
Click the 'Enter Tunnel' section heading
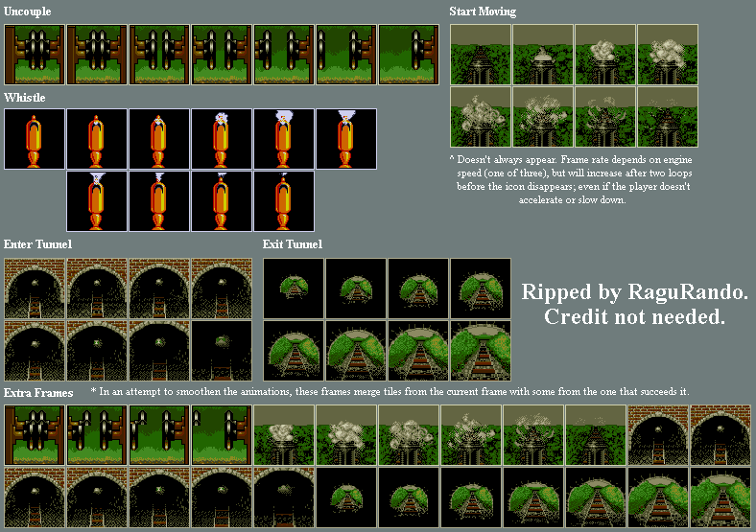37,244
